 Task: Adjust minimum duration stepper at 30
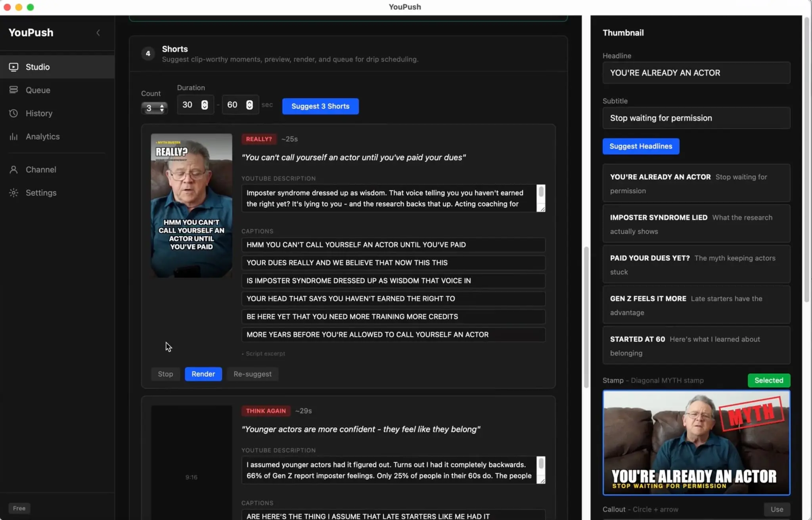tap(205, 105)
